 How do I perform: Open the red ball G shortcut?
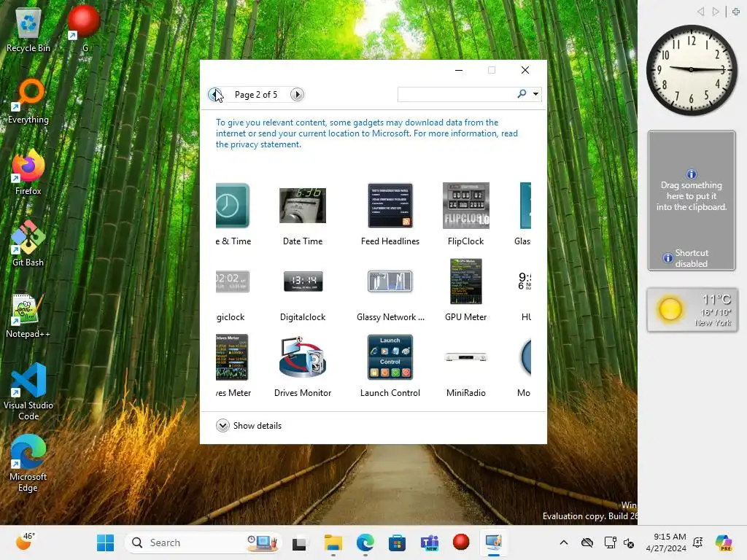[84, 28]
